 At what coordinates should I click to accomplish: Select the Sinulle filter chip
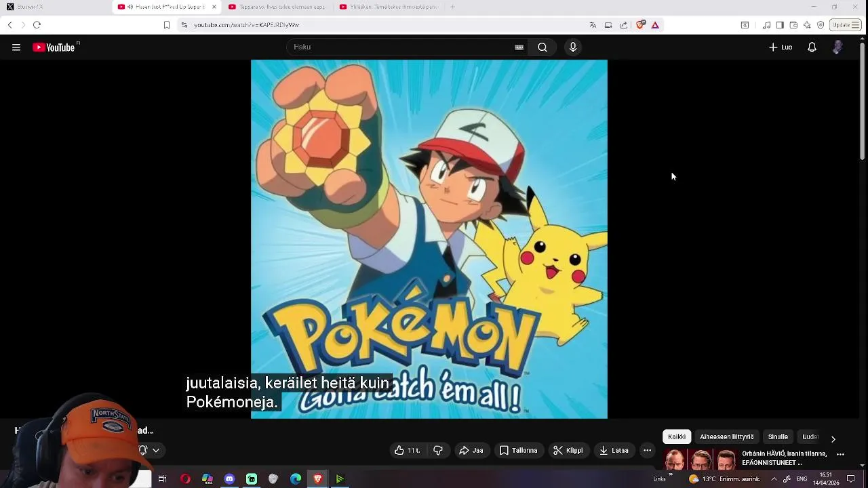pyautogui.click(x=778, y=437)
